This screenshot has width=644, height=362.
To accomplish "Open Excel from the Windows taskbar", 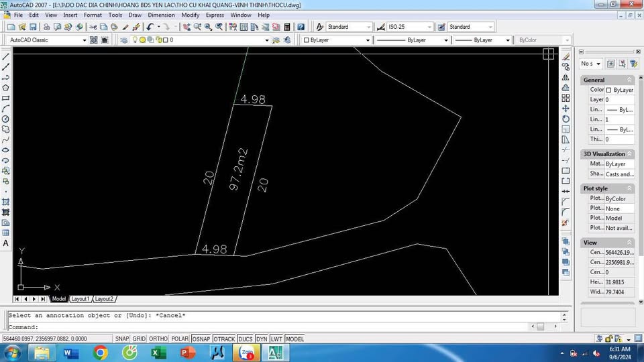I will [x=158, y=353].
